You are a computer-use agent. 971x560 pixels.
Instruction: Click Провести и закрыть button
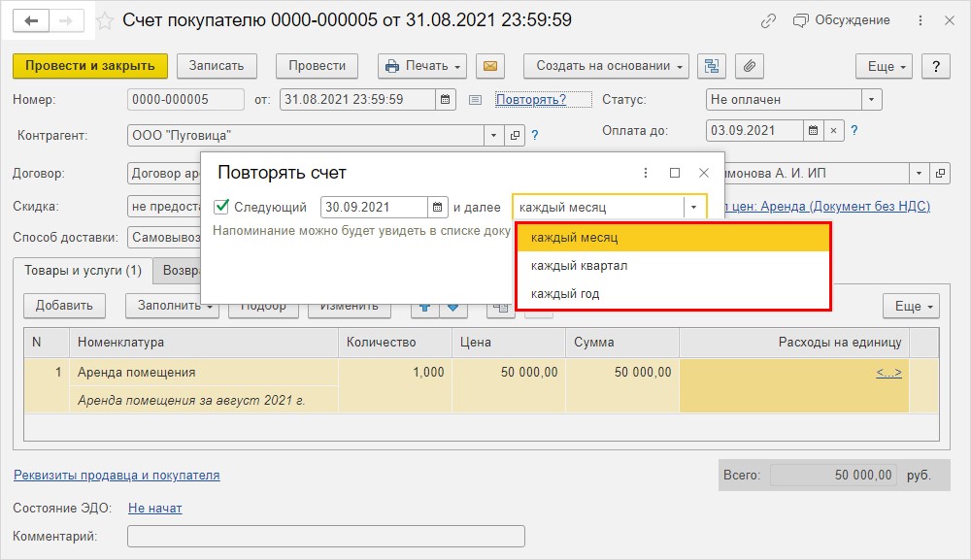pyautogui.click(x=90, y=66)
